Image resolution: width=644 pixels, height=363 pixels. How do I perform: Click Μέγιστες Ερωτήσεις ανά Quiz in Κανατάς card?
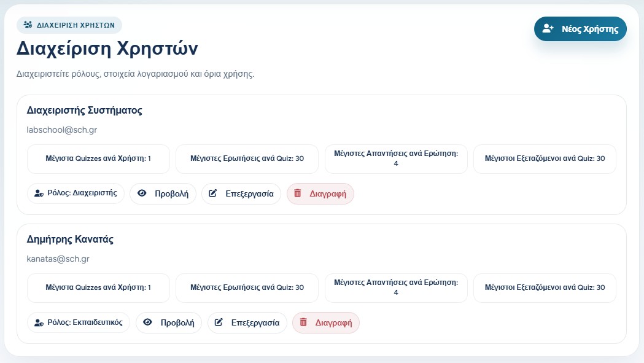(247, 288)
